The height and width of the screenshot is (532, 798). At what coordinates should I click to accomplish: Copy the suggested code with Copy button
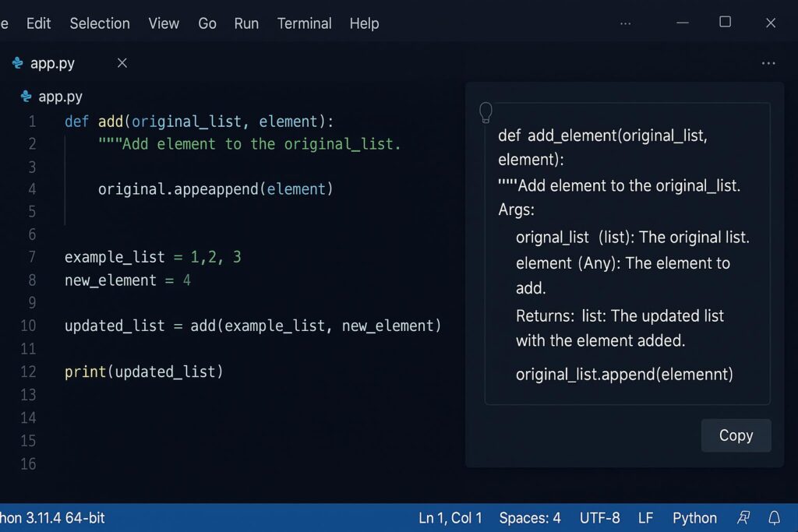(736, 435)
